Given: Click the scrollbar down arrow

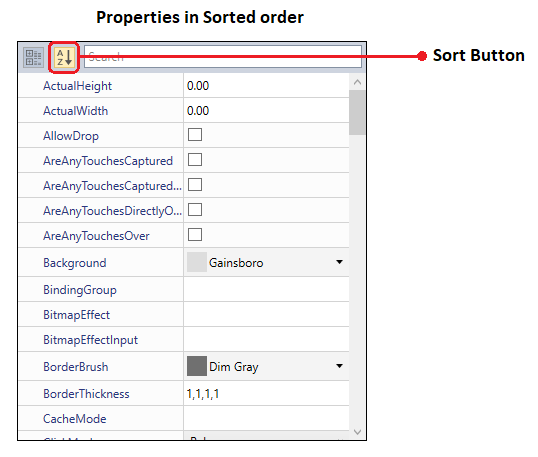Looking at the screenshot, I should click(x=357, y=432).
